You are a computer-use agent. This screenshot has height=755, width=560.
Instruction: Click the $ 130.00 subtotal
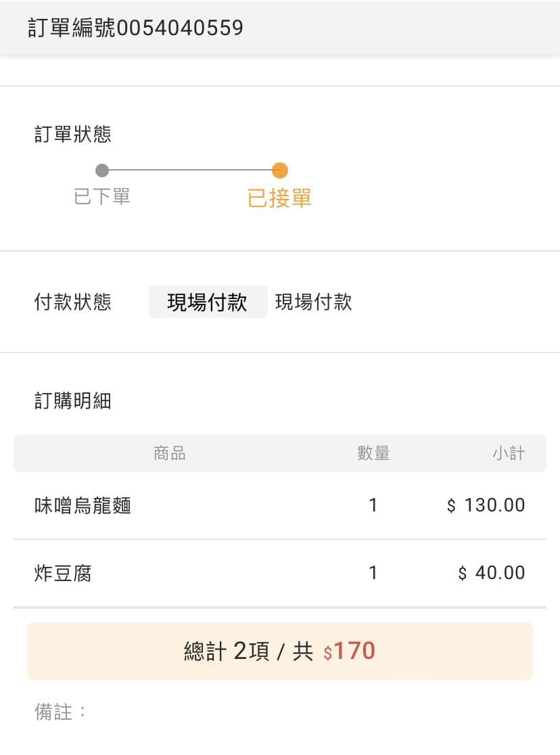click(486, 505)
